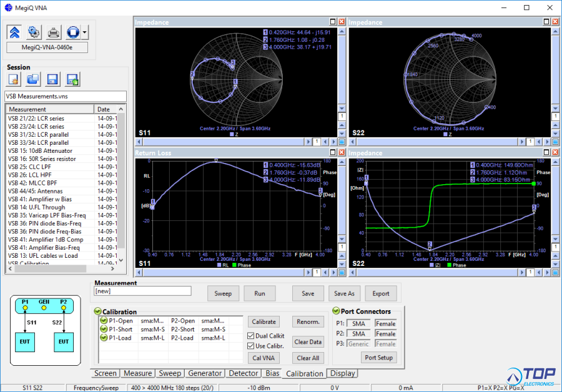
Task: Open the settings gear toolbar icon
Action: (34, 32)
